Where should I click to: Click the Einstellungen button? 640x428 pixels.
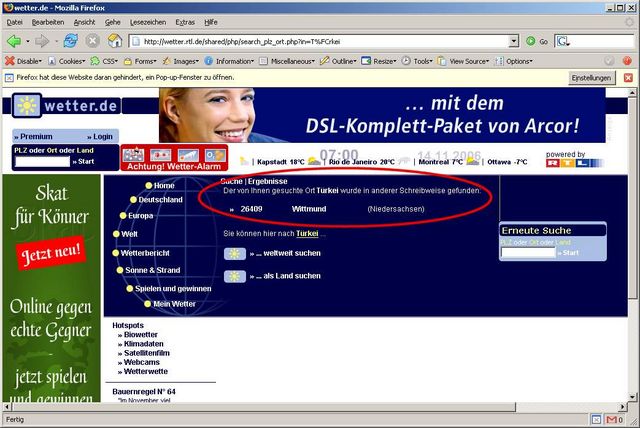[590, 77]
